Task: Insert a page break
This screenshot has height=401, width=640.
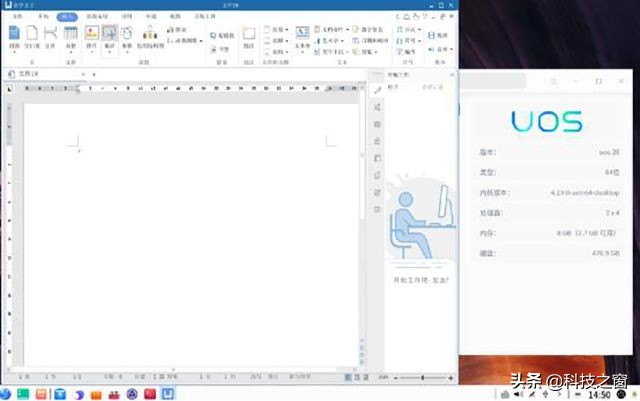Action: [50, 37]
